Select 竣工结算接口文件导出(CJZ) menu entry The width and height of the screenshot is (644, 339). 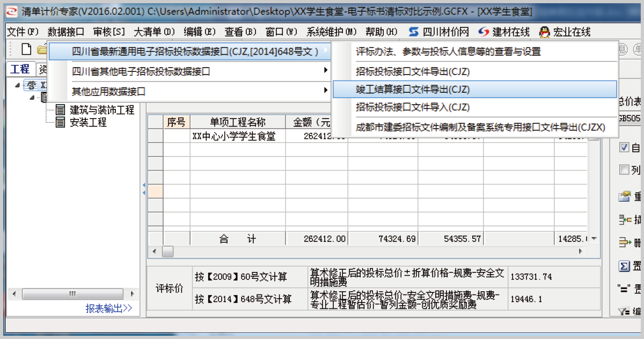click(x=412, y=89)
